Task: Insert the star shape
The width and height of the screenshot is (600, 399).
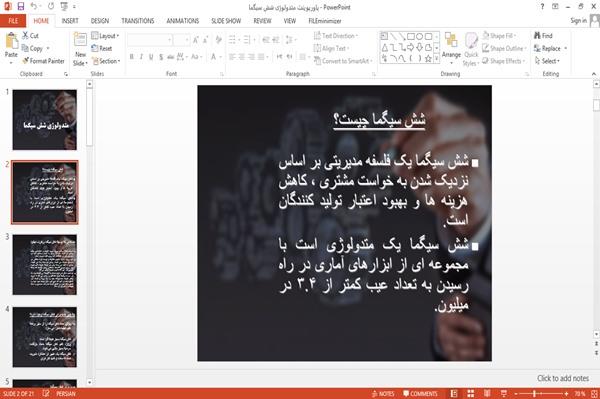Action: 428,59
